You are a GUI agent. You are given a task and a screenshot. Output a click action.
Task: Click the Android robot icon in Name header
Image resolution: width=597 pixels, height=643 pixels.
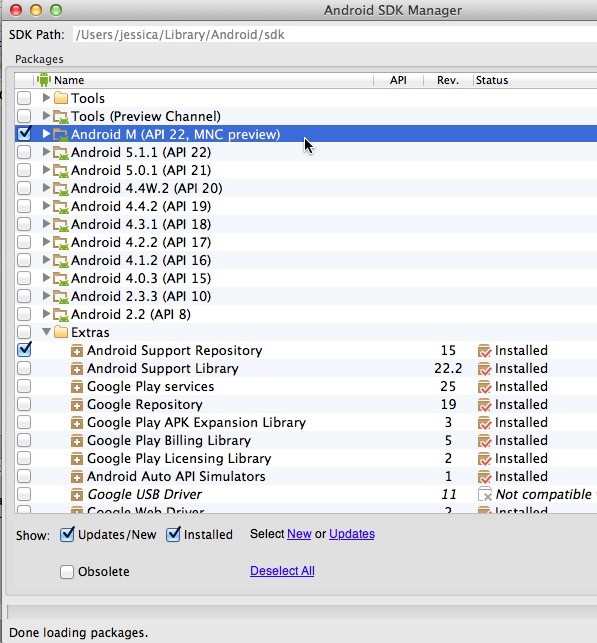point(43,80)
